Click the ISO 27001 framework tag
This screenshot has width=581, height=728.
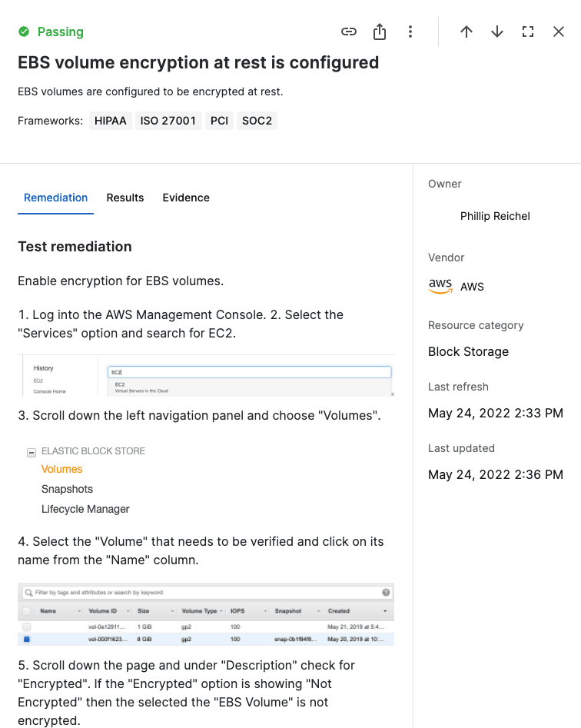point(168,121)
